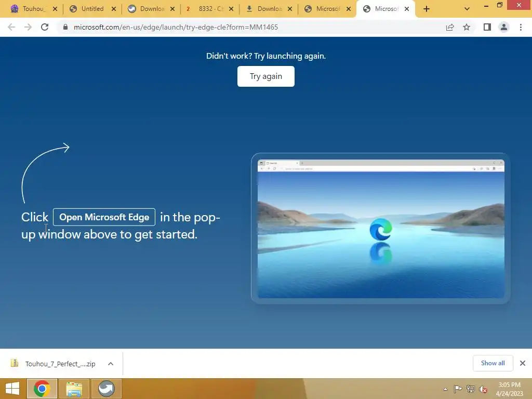Close the downloads bar
This screenshot has height=399, width=532.
[523, 363]
